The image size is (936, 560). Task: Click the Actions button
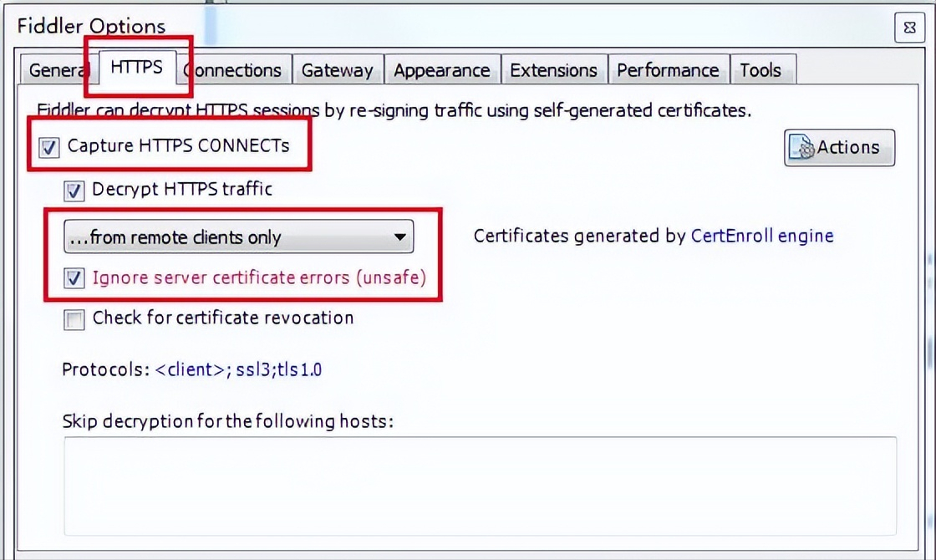tap(839, 147)
